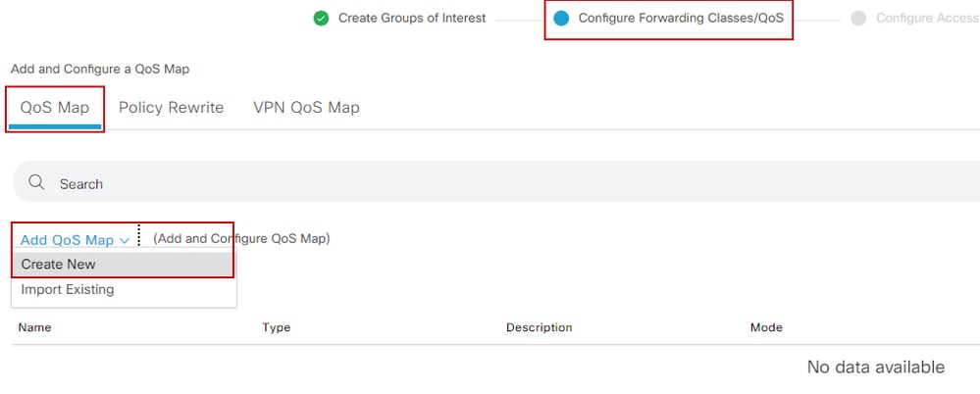Sort by the Mode column header

pos(766,327)
